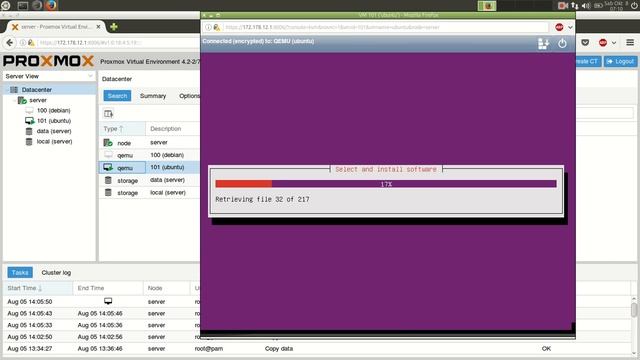Open a new tab with the plus icon
Image resolution: width=640 pixels, height=360 pixels.
(114, 27)
